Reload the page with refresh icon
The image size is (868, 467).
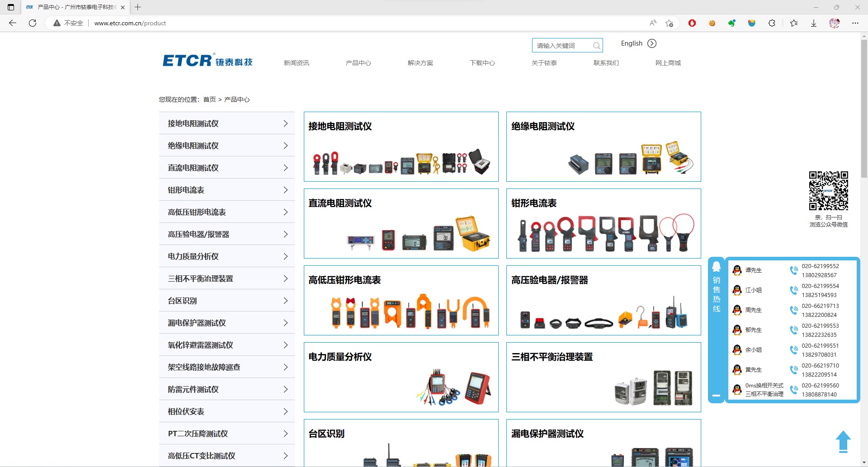coord(33,23)
